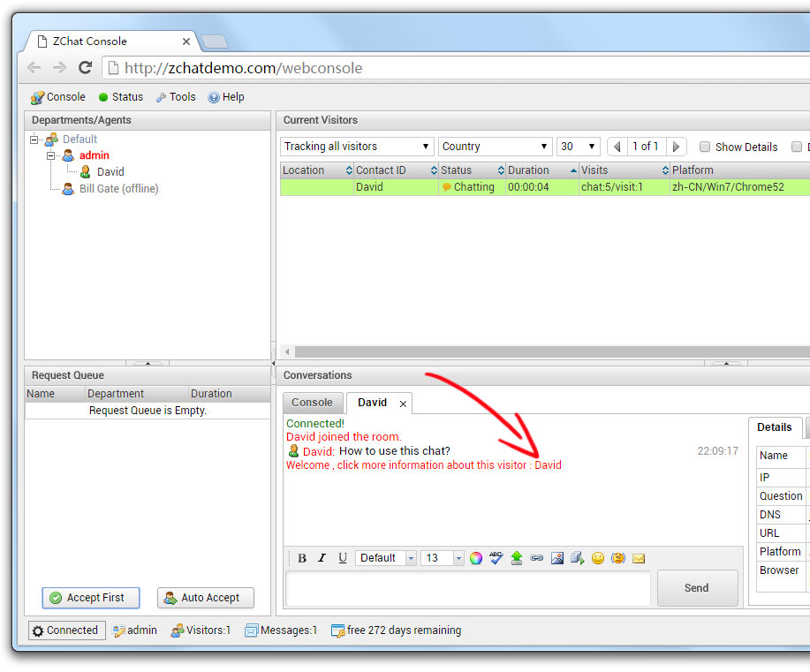Open the Console menu
Image resolution: width=810 pixels, height=672 pixels.
[58, 97]
